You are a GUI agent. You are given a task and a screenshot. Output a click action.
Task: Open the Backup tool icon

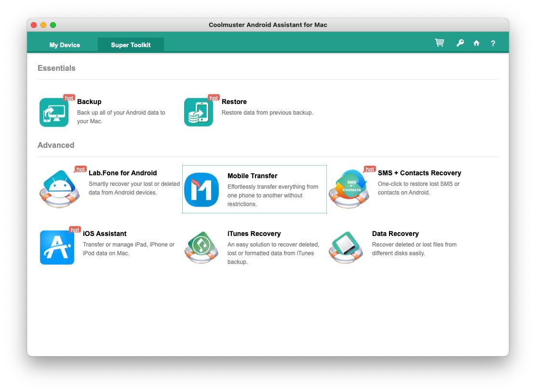tap(54, 112)
